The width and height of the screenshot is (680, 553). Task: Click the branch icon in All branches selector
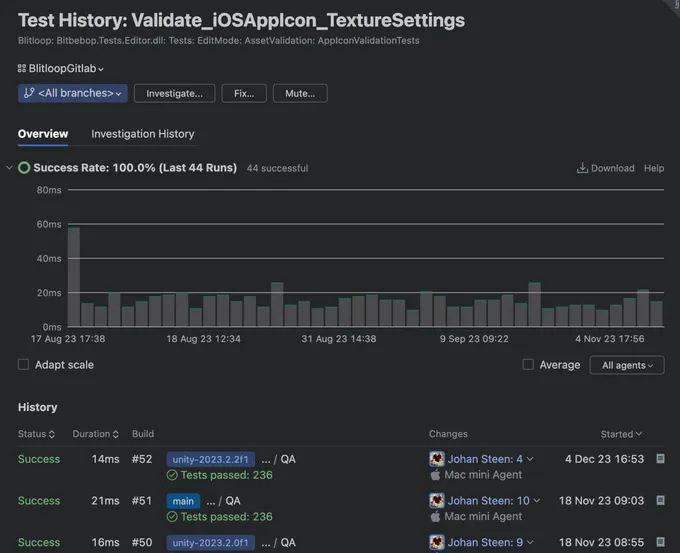tap(28, 93)
